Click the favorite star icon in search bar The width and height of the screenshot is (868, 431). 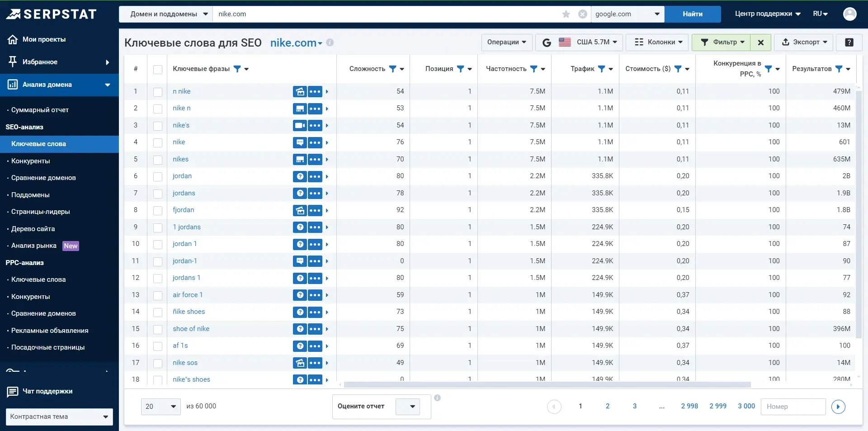coord(566,14)
